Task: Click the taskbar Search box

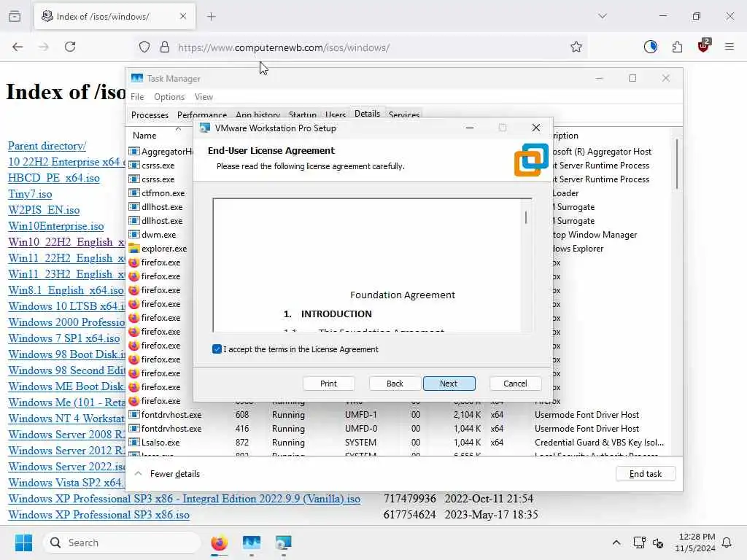Action: pyautogui.click(x=122, y=542)
